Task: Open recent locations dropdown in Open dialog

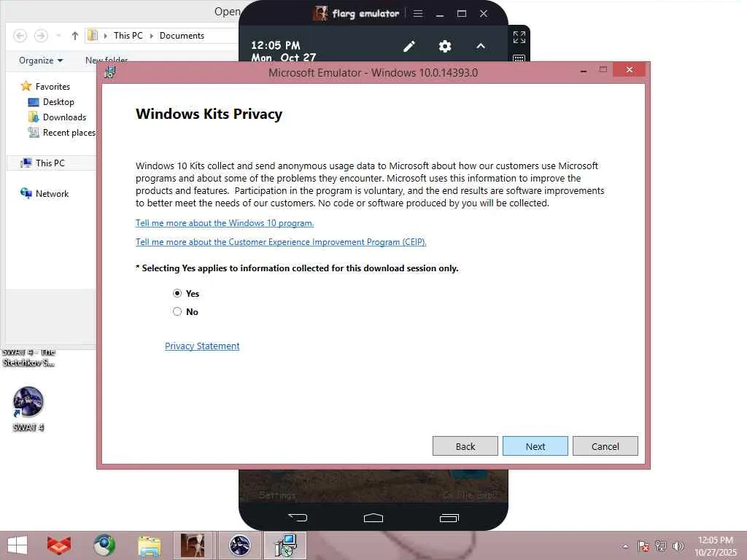Action: click(58, 36)
